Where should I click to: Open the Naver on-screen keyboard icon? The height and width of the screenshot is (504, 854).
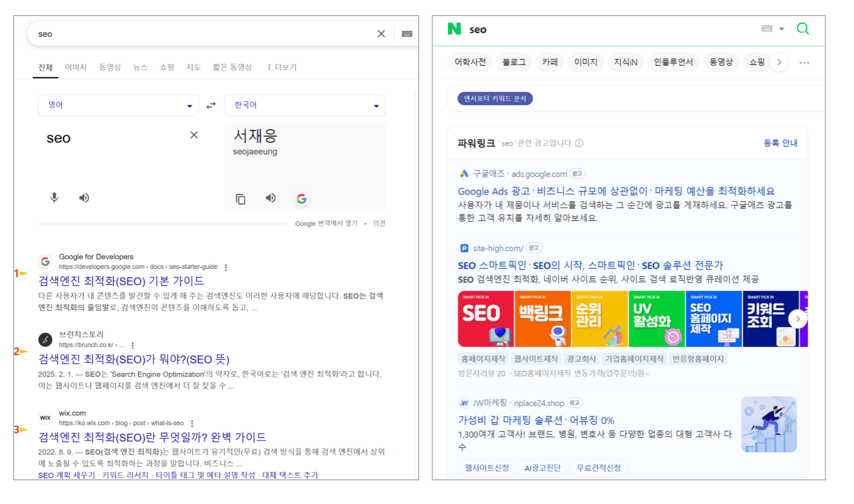click(767, 29)
